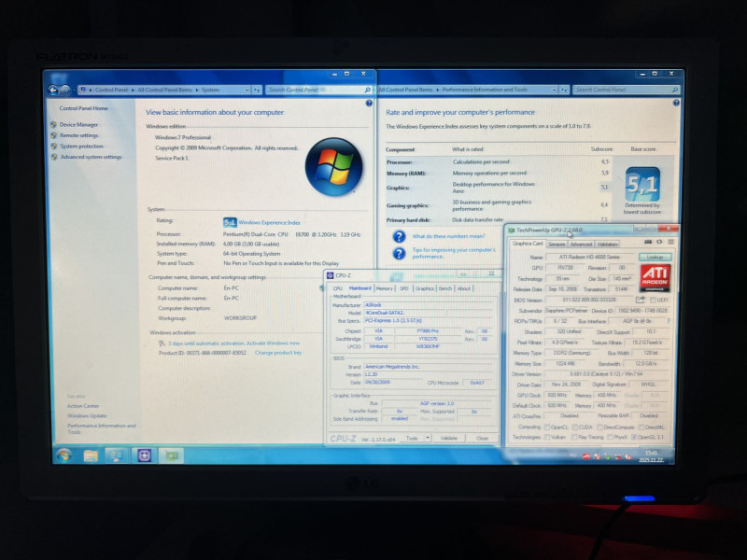Click the System window help icon
The width and height of the screenshot is (747, 560).
pos(369,103)
